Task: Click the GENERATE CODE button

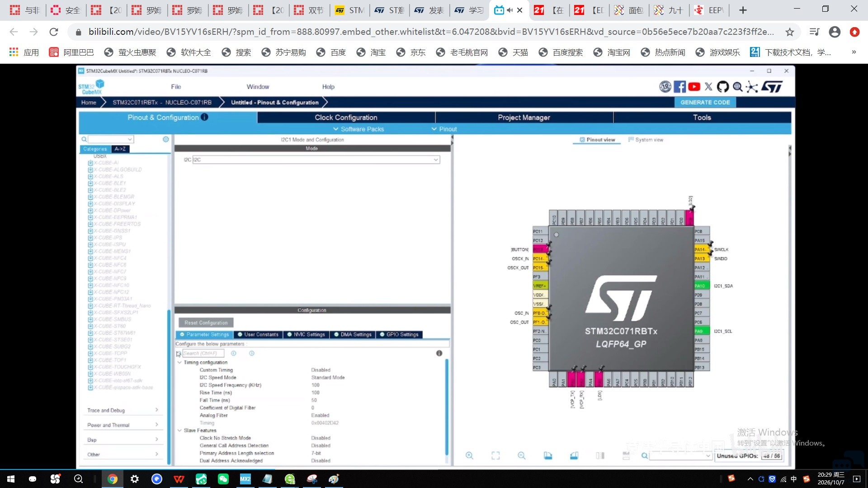Action: click(705, 103)
